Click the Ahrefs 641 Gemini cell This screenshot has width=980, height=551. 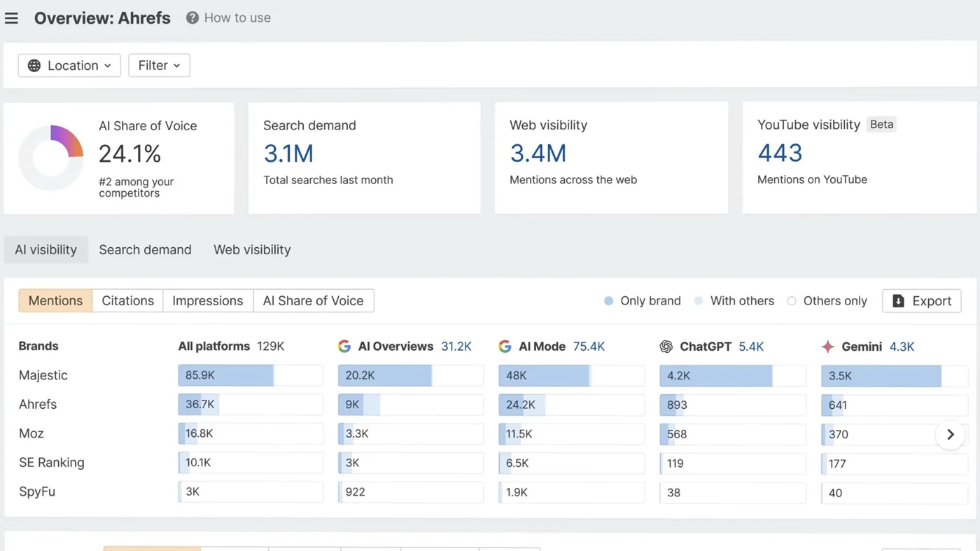pos(895,405)
